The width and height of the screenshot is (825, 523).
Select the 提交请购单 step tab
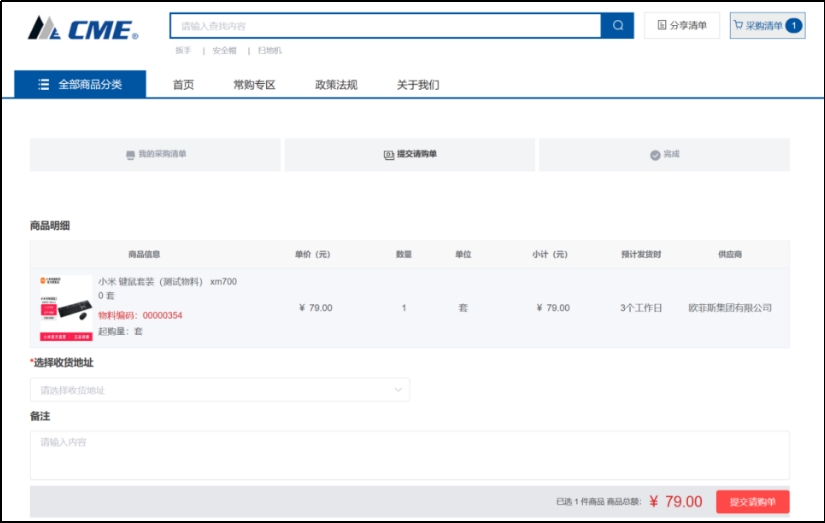click(411, 155)
